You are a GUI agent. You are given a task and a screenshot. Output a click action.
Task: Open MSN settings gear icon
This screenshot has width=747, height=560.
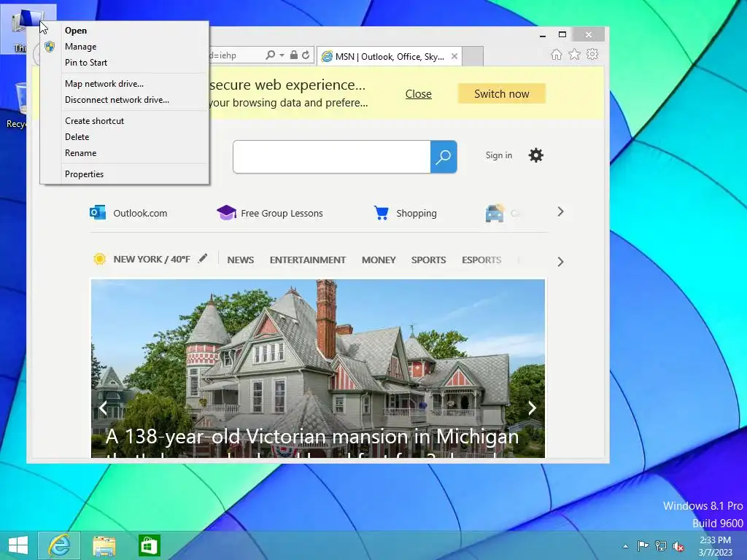point(536,155)
